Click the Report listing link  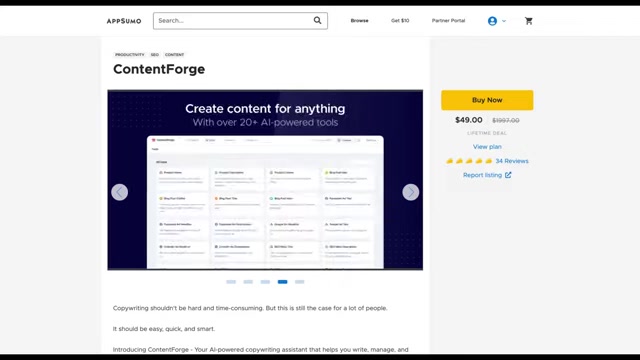coord(482,175)
